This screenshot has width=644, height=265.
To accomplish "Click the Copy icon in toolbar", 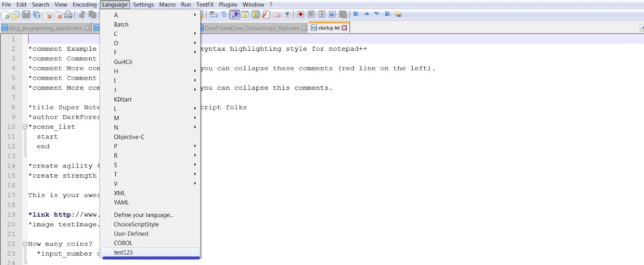I will click(x=93, y=14).
